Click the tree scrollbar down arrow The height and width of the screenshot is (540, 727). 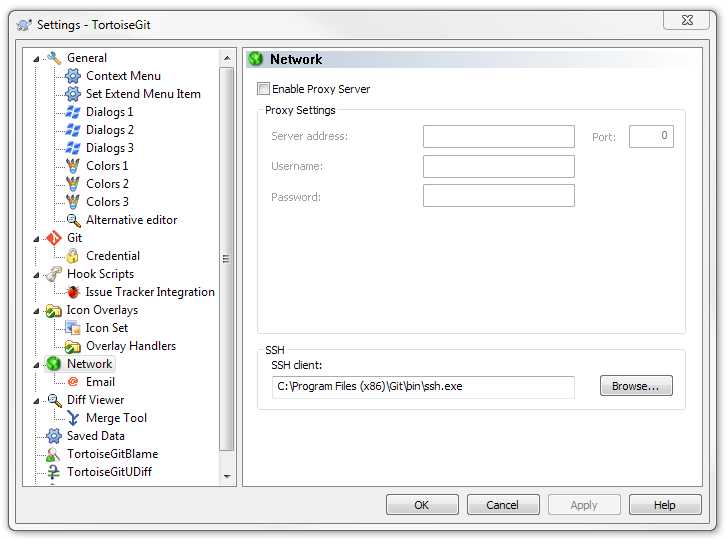(227, 476)
